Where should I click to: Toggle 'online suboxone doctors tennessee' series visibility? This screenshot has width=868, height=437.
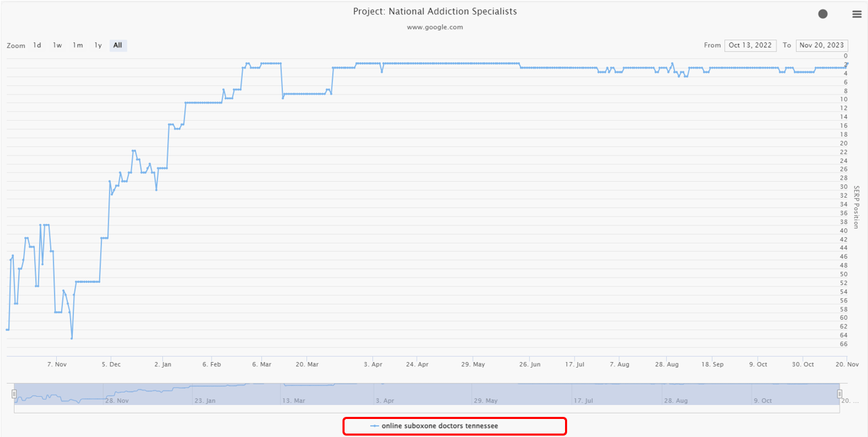[440, 426]
